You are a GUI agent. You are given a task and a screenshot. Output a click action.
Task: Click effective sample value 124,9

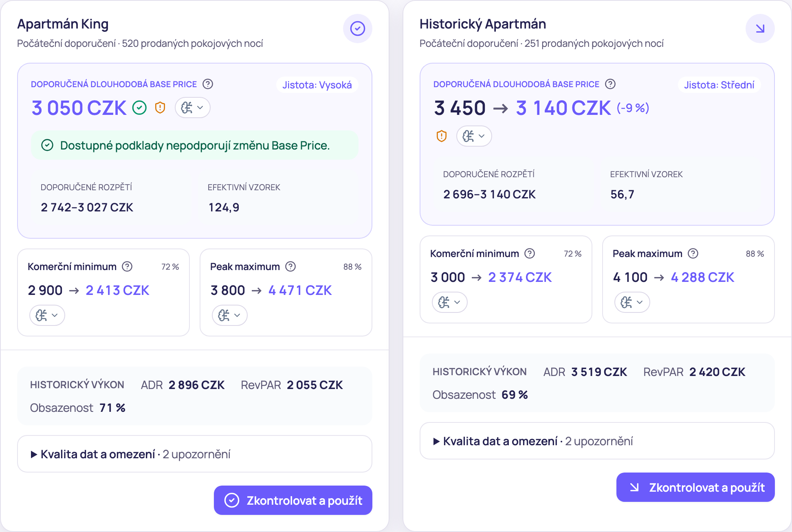pyautogui.click(x=224, y=207)
